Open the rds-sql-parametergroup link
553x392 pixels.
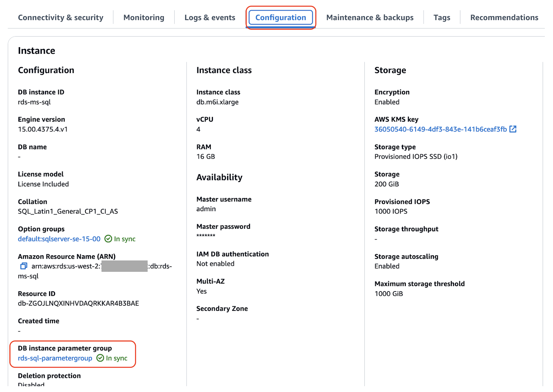(x=55, y=358)
